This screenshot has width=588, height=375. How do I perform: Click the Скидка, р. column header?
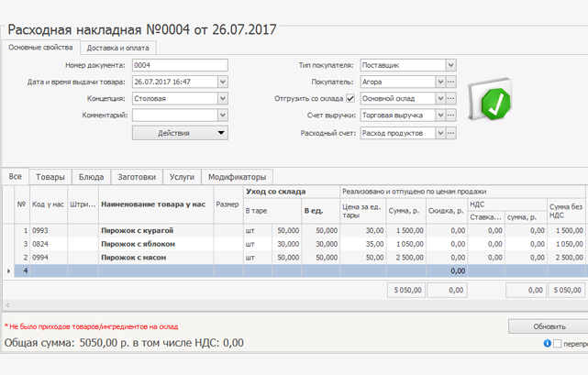(x=446, y=211)
